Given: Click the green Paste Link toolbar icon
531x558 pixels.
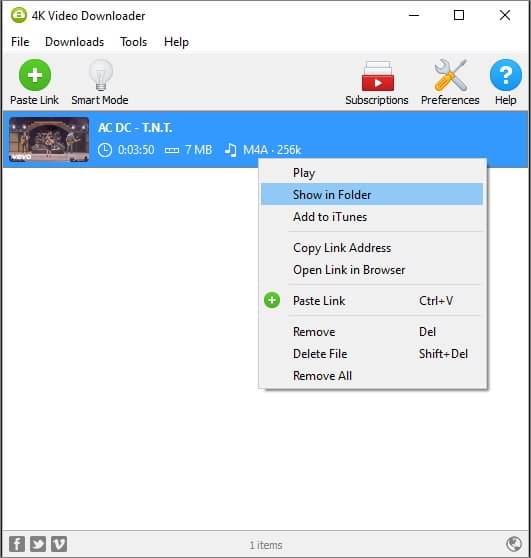Looking at the screenshot, I should (x=35, y=75).
